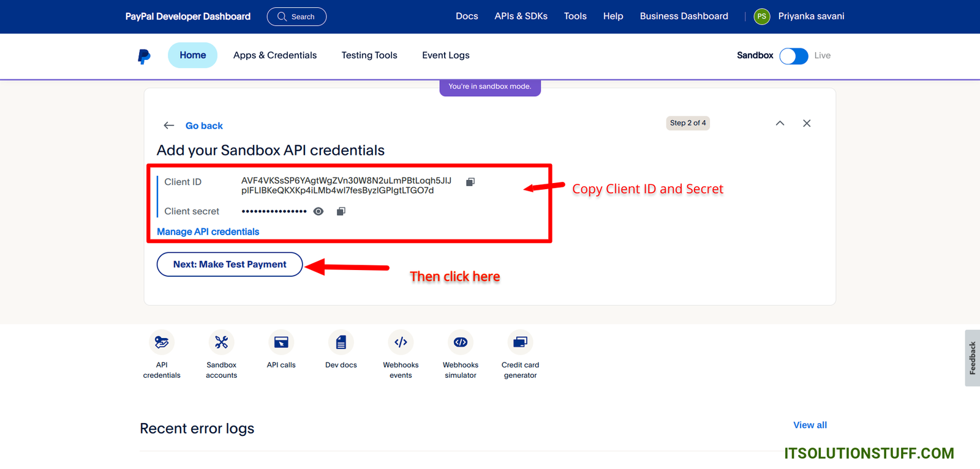
Task: Open Sandbox accounts shortcut icon
Action: coord(221,342)
